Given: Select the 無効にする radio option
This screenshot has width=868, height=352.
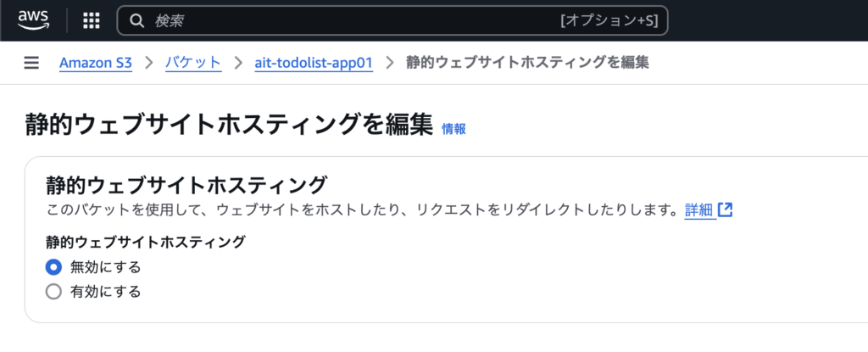Looking at the screenshot, I should (53, 267).
